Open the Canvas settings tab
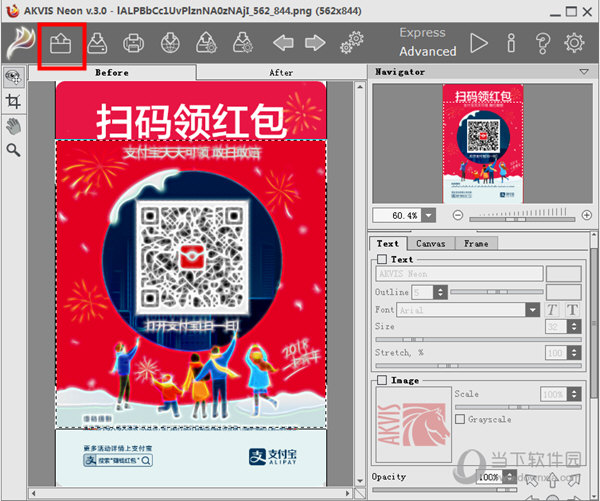The height and width of the screenshot is (501, 600). [x=430, y=243]
